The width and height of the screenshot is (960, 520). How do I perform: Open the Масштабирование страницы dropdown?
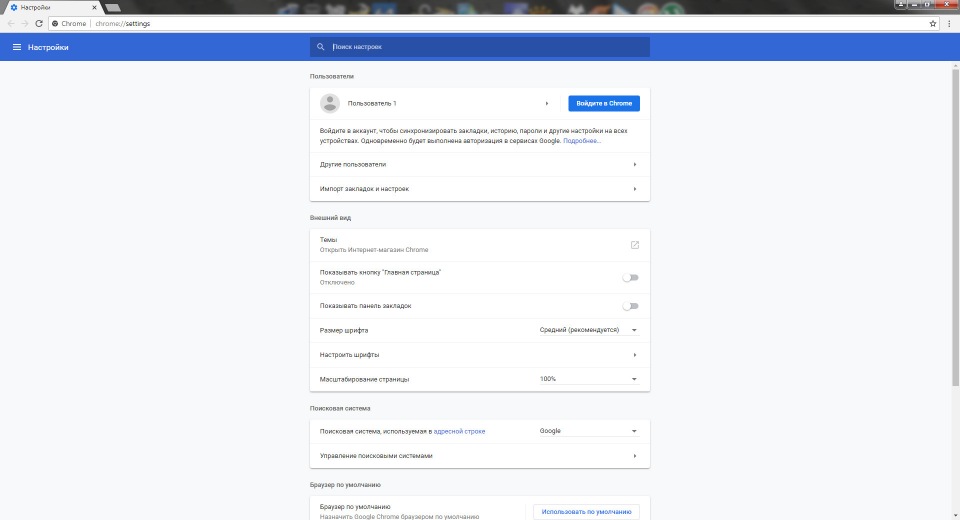pos(588,379)
